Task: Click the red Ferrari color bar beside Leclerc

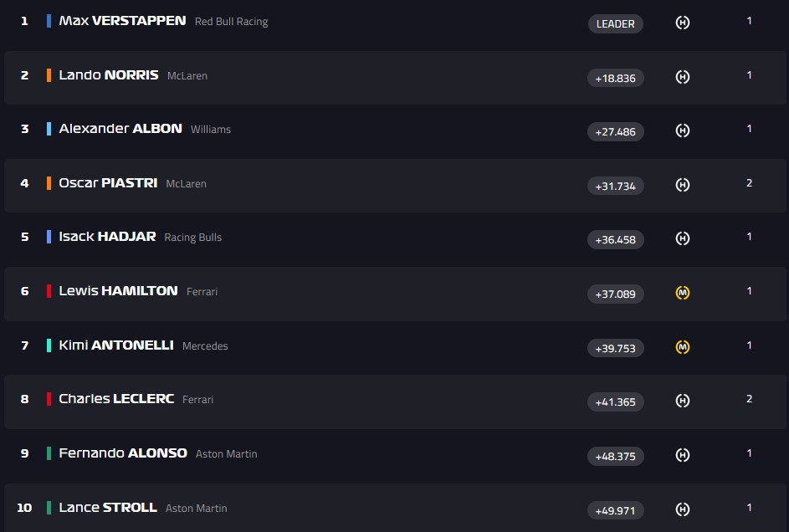Action: (x=49, y=399)
